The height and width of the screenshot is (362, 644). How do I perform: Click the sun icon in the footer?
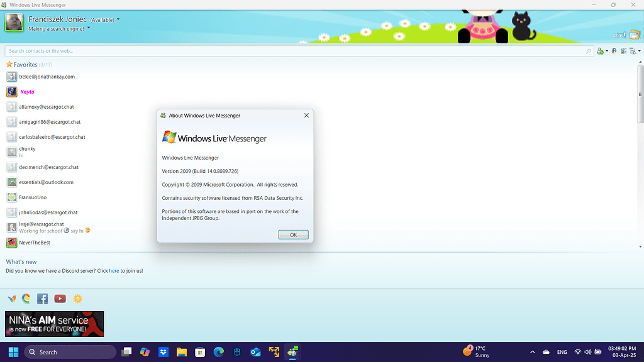click(x=77, y=299)
